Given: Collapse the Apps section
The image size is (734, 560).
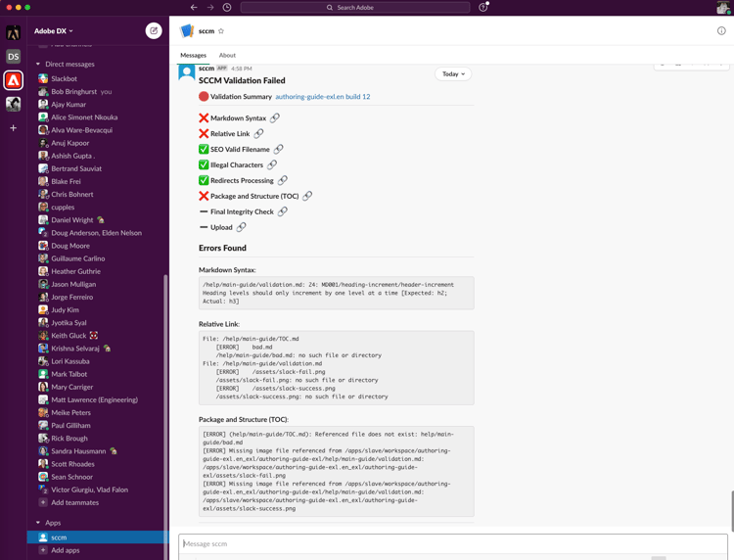Looking at the screenshot, I should point(38,523).
